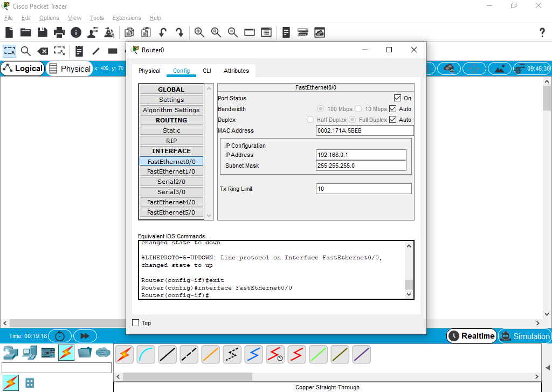
Task: Open Algorithm Settings
Action: [171, 110]
